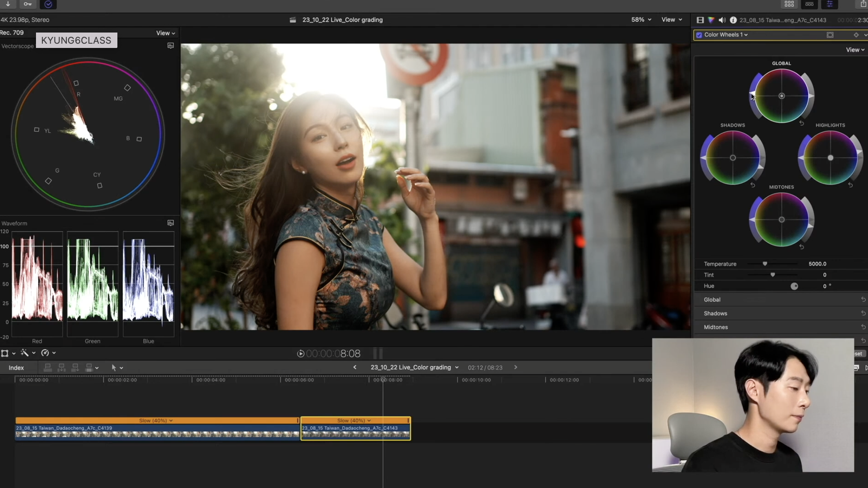The width and height of the screenshot is (868, 488).
Task: Click vectorscope settings icon
Action: [171, 45]
